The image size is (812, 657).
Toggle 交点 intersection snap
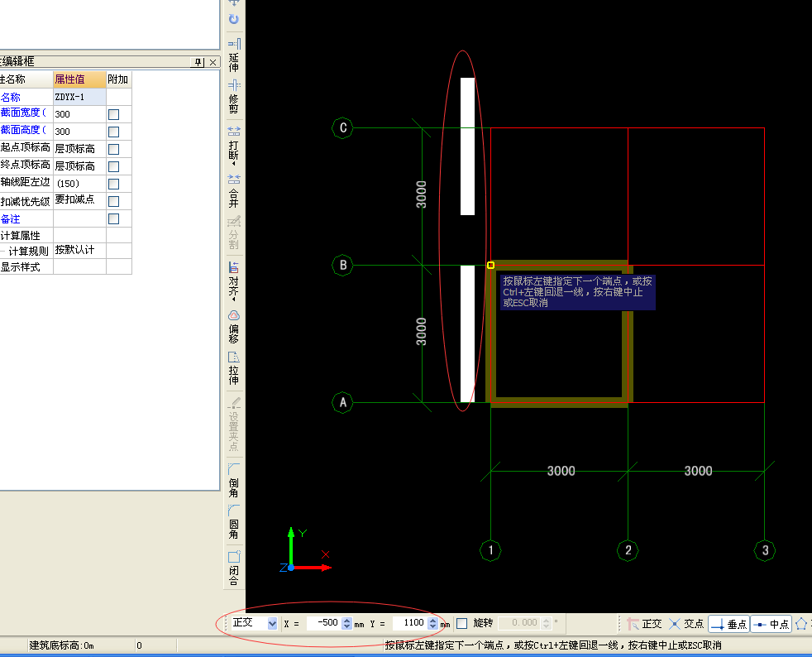(686, 624)
